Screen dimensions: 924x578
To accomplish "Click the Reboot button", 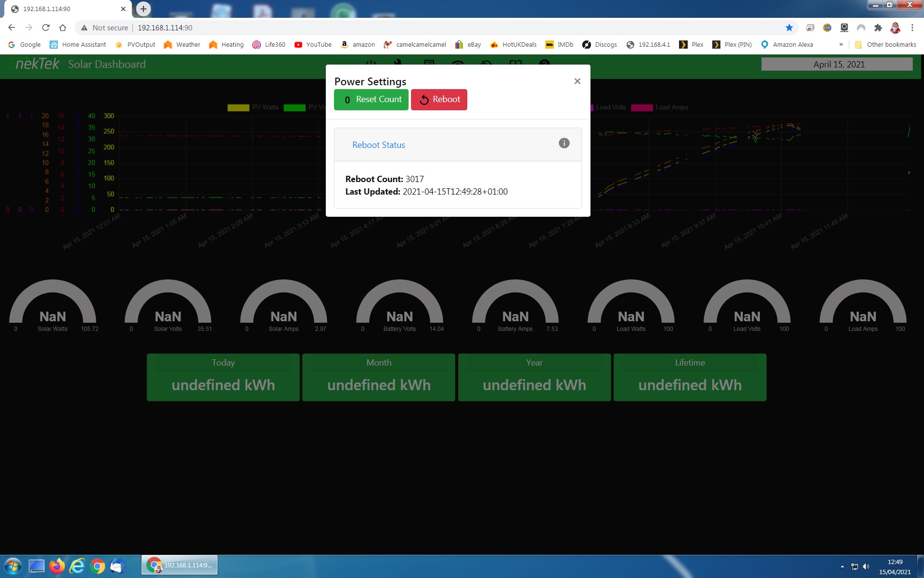I will (439, 100).
